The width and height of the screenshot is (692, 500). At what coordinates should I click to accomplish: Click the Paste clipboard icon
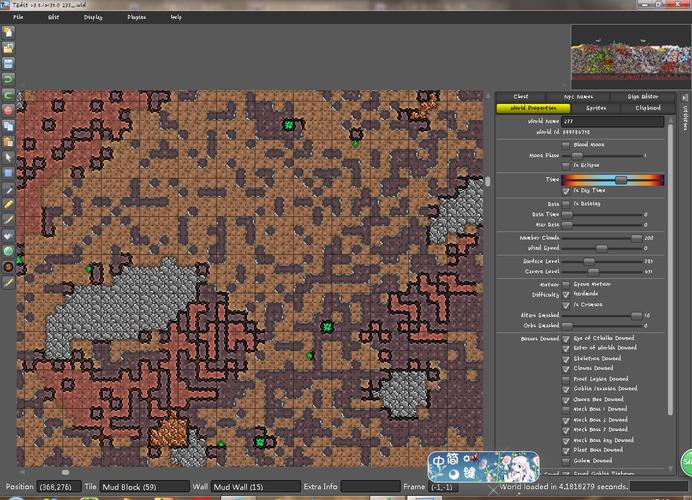click(8, 142)
